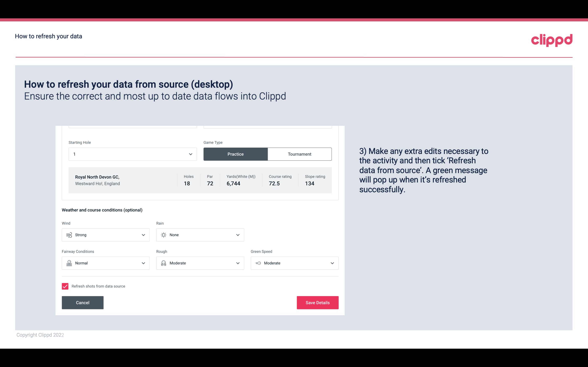Viewport: 588px width, 367px height.
Task: Click the fairway conditions icon
Action: tap(69, 263)
